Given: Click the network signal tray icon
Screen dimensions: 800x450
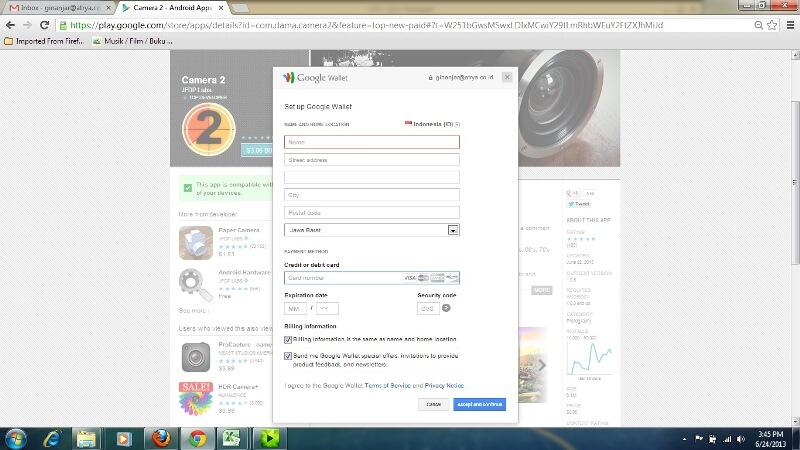Looking at the screenshot, I should [727, 439].
